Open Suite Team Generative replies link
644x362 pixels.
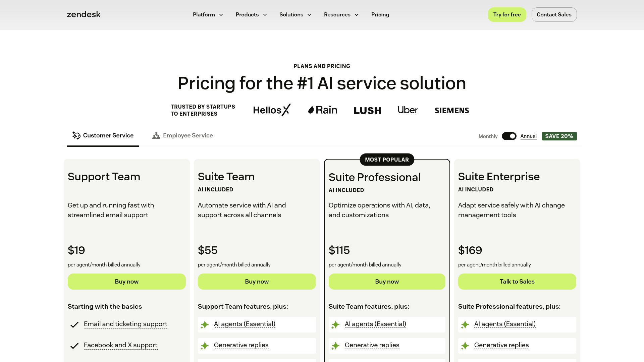(241, 345)
